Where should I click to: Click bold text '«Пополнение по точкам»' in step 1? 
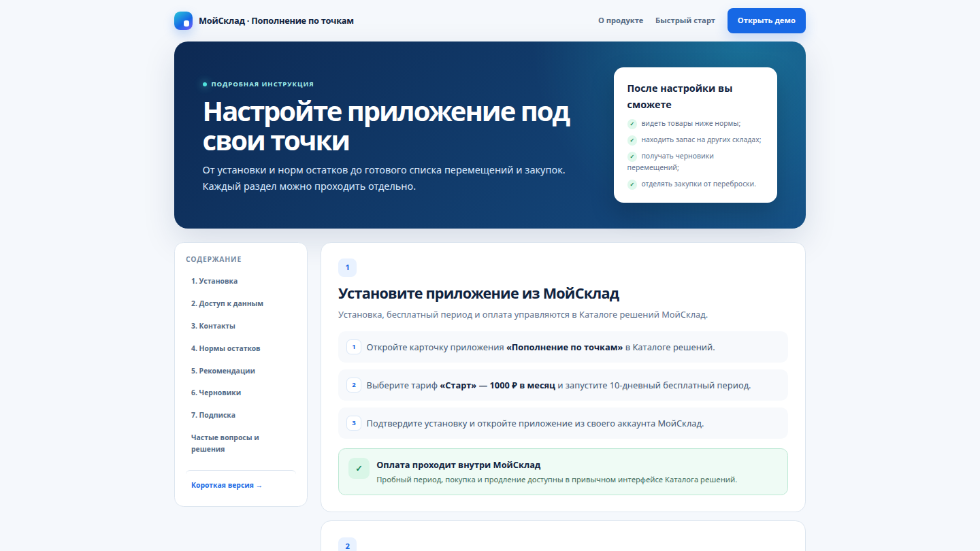click(x=565, y=347)
